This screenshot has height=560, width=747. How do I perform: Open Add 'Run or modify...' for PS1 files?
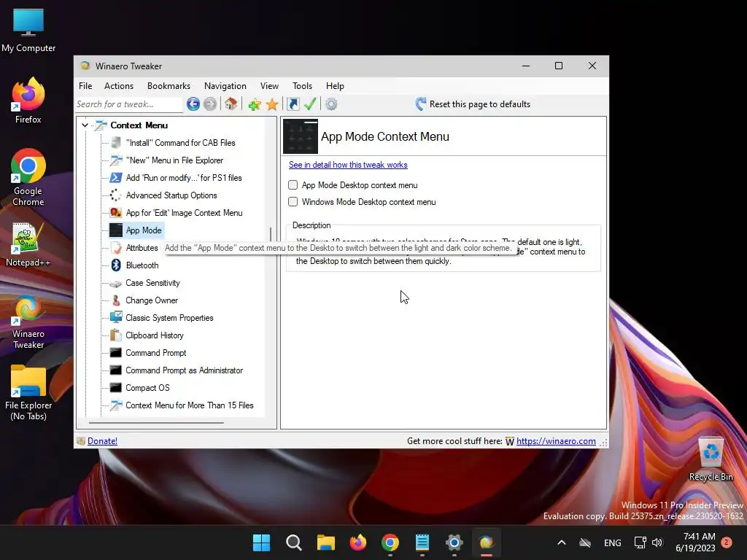click(183, 178)
